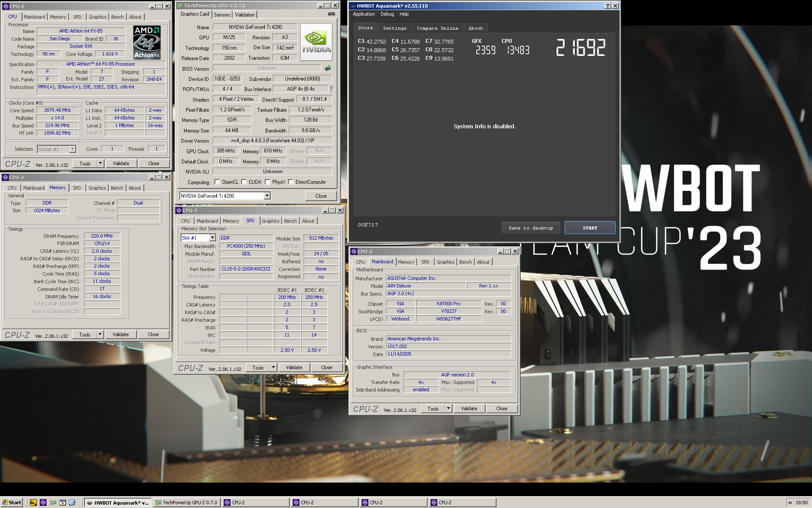Screen dimensions: 812x508
Task: Click Validate in CPU-Z CPU window
Action: pyautogui.click(x=121, y=163)
